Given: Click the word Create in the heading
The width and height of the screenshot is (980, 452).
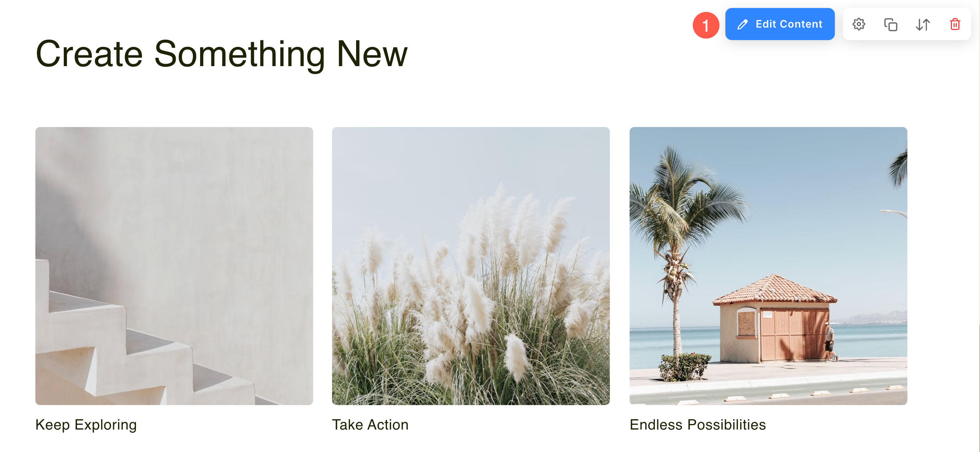Looking at the screenshot, I should [x=89, y=54].
